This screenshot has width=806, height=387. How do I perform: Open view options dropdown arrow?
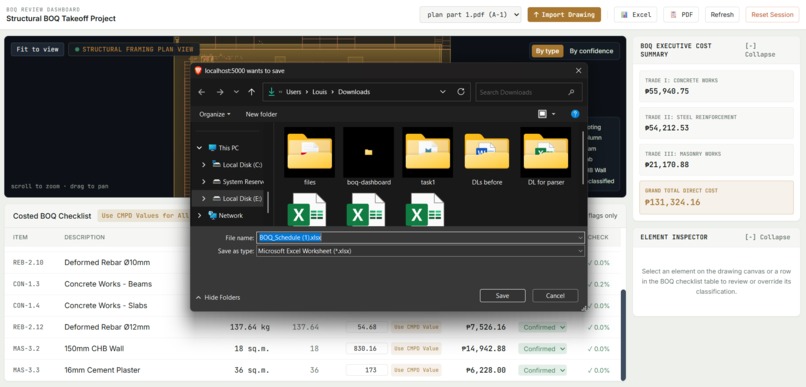[554, 114]
